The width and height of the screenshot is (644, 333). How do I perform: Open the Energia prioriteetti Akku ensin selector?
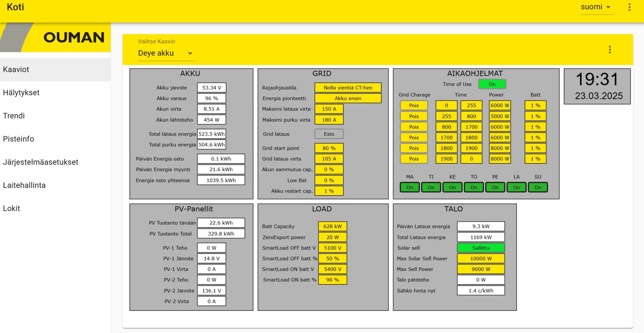tap(348, 98)
